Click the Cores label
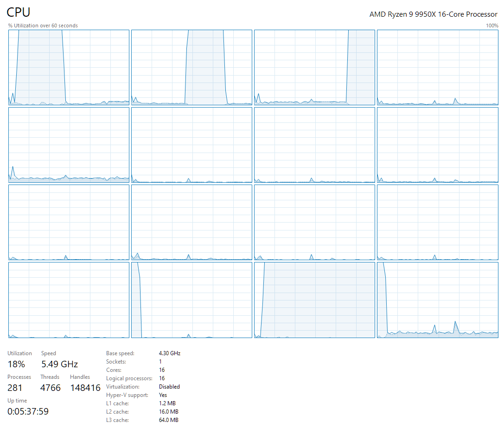The width and height of the screenshot is (504, 428). tap(114, 370)
